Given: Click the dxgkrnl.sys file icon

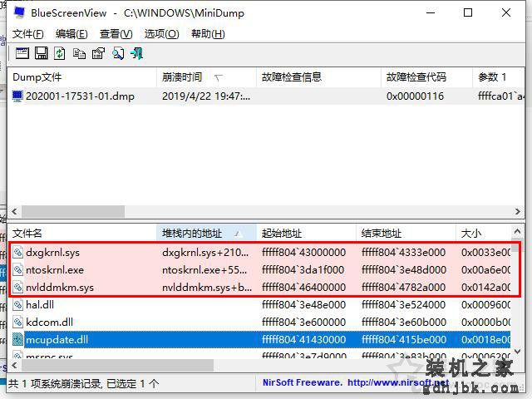Looking at the screenshot, I should pos(18,253).
